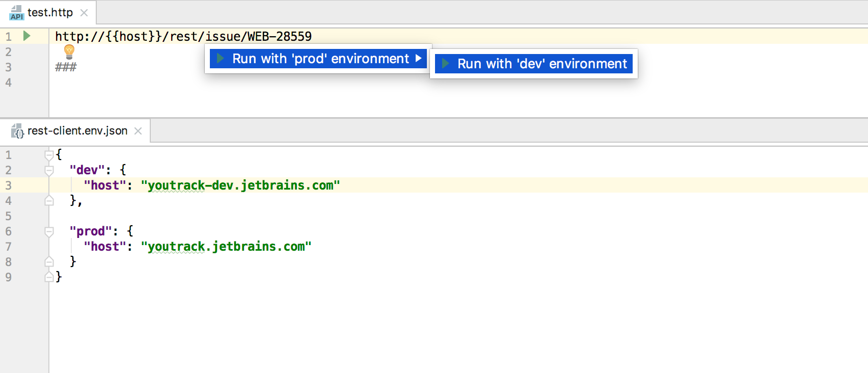Close the test.http tab
The height and width of the screenshot is (373, 868).
point(85,13)
